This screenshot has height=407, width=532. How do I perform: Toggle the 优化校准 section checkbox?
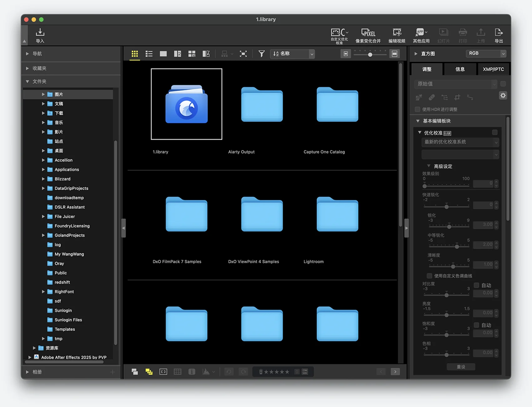[x=495, y=133]
